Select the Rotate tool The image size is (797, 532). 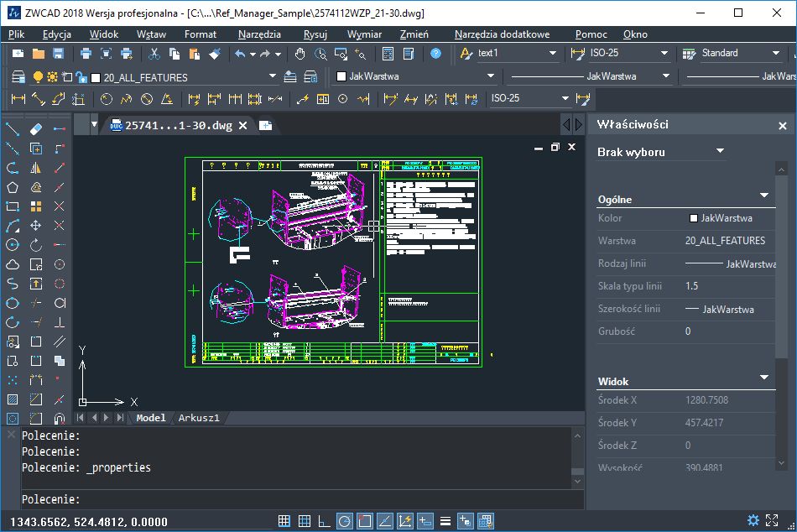pos(35,245)
